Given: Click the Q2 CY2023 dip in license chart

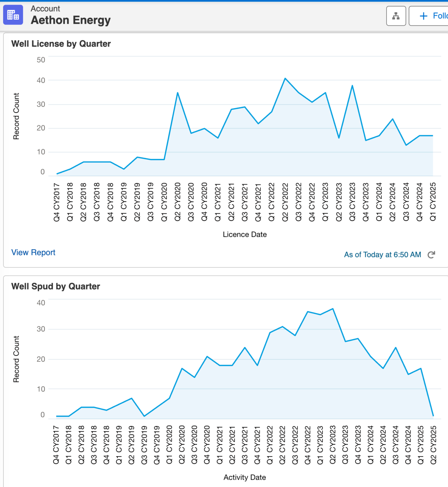Looking at the screenshot, I should click(x=339, y=138).
